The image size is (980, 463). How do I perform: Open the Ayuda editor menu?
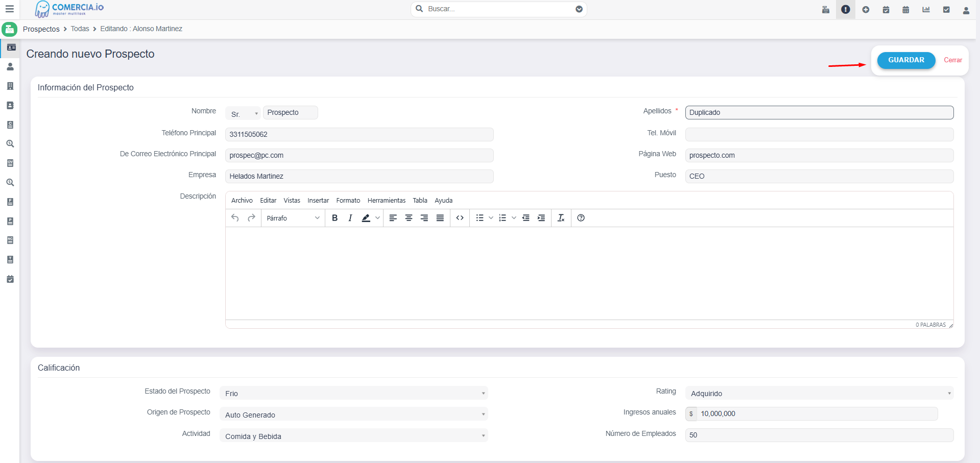pos(444,201)
